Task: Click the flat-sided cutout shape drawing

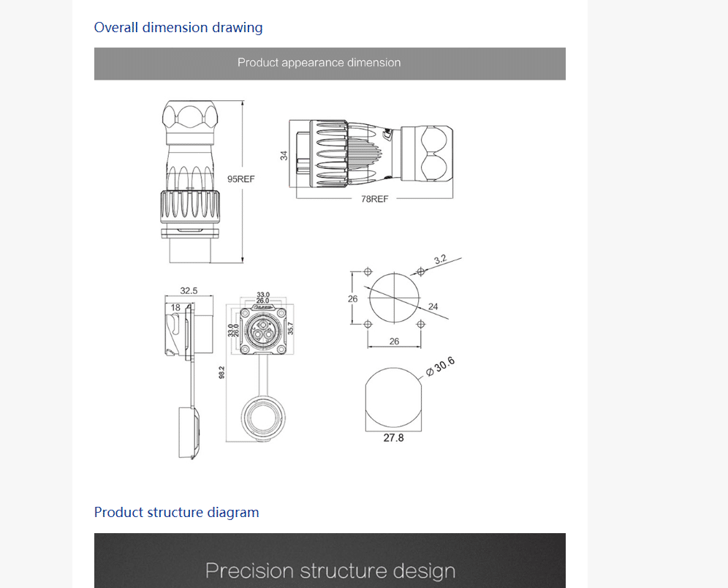Action: coord(393,398)
